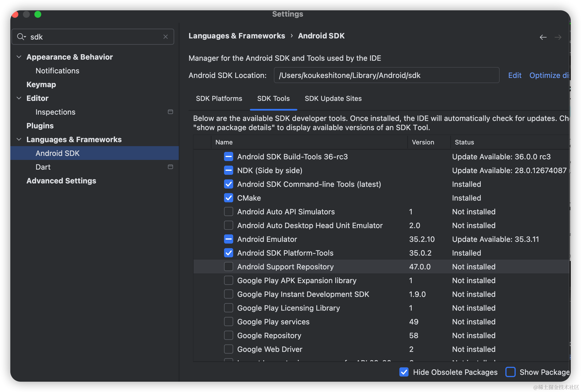Click the Edit link for SDK location
Screen dimensions: 581x392
pyautogui.click(x=515, y=75)
